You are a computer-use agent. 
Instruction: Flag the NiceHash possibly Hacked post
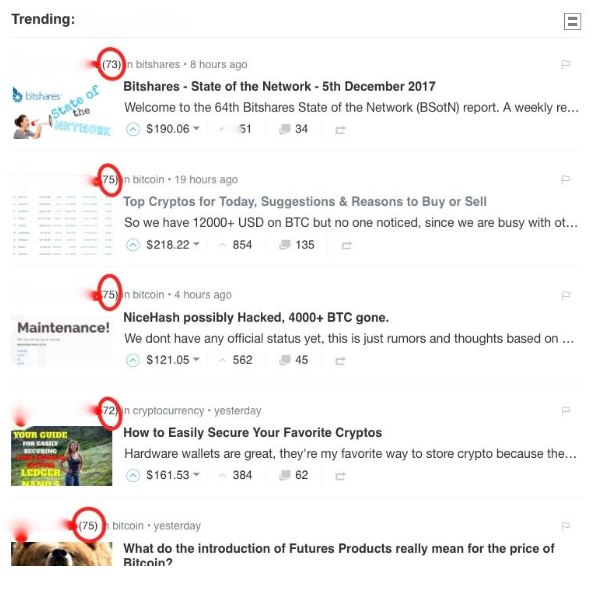[566, 295]
